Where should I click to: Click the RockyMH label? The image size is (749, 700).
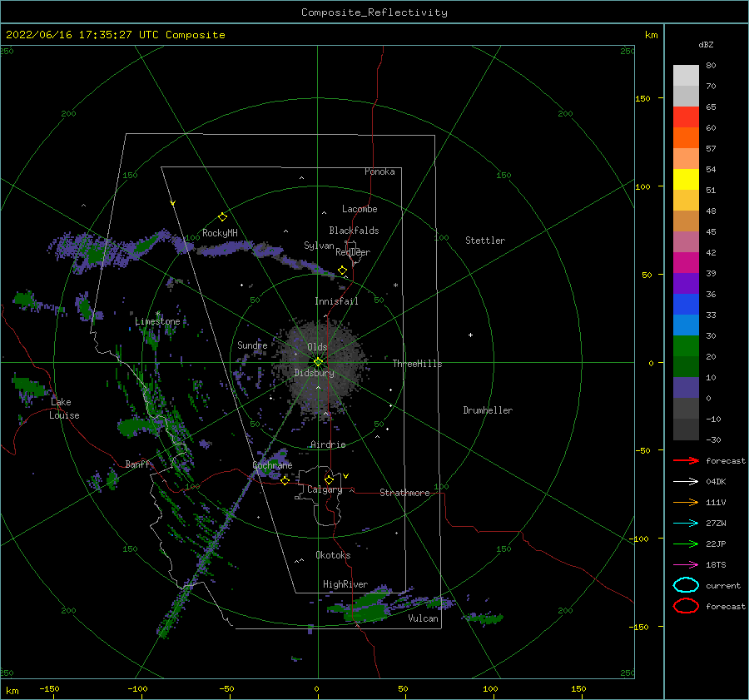220,233
